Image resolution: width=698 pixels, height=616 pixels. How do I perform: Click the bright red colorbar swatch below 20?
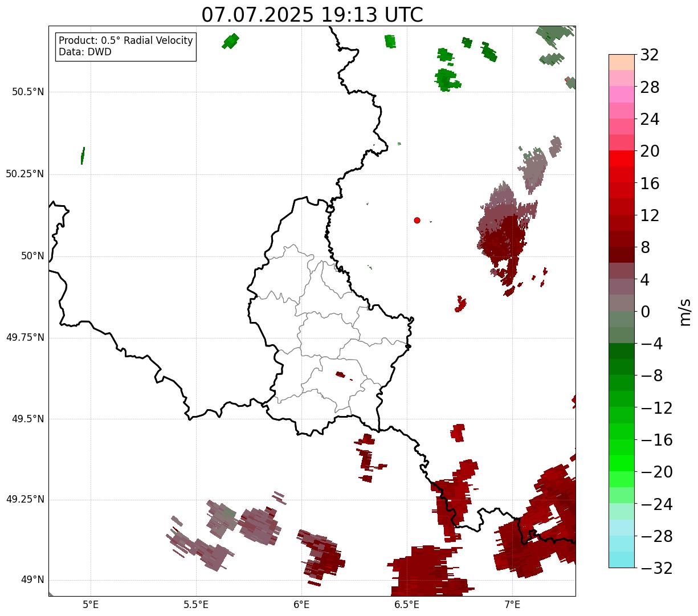[x=622, y=158]
